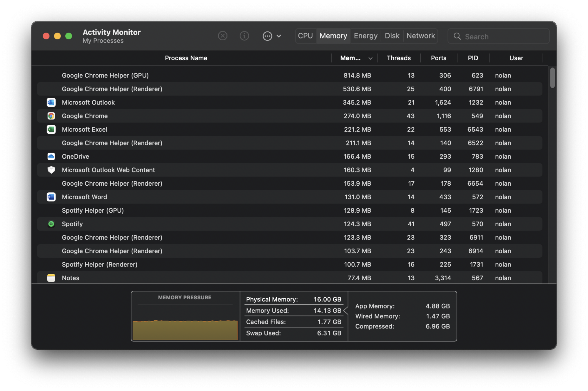This screenshot has height=391, width=588.
Task: Sort processes by the Threads column header
Action: [399, 58]
